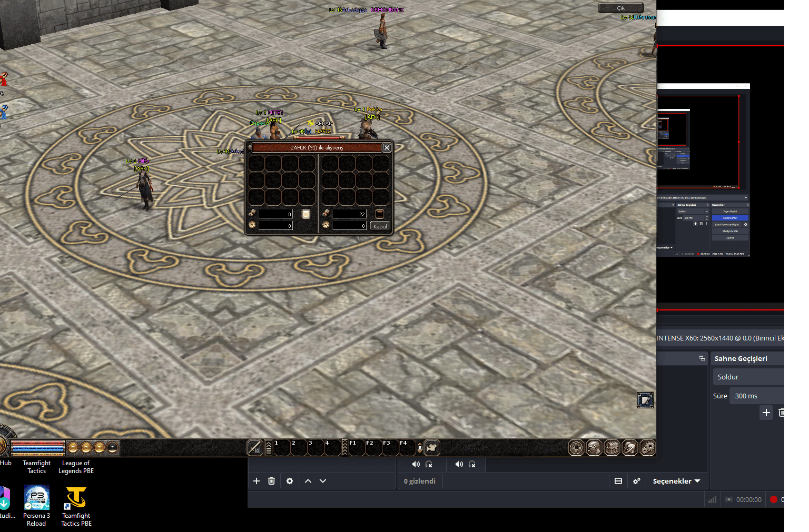The height and width of the screenshot is (532, 809).
Task: Click the 00:00:00 stream timer in OBS status bar
Action: point(748,499)
